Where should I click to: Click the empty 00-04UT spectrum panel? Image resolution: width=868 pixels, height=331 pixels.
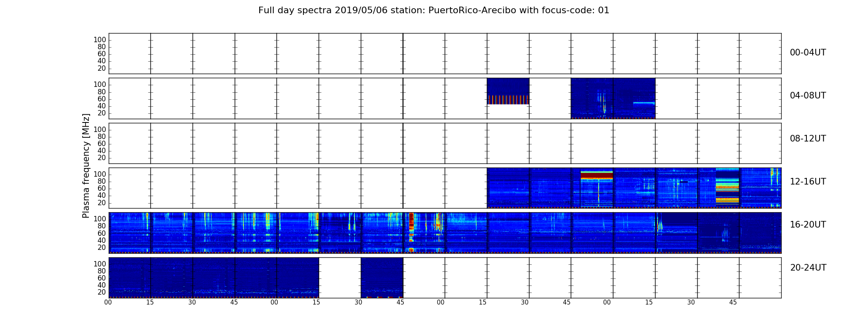445,54
